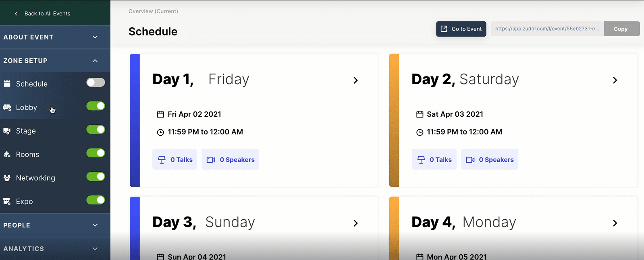Turn off the Networking toggle
Viewport: 644px width, 260px height.
click(x=96, y=176)
